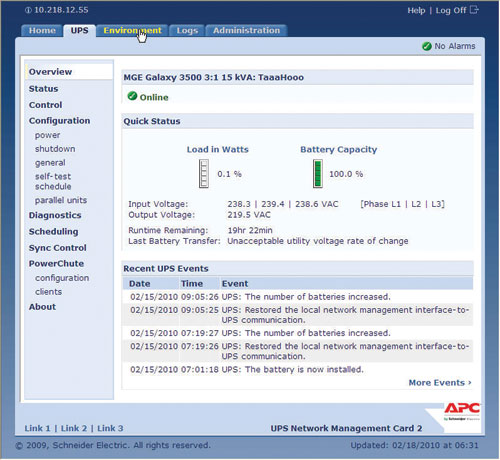Click the Battery Capacity gauge
The width and height of the screenshot is (500, 460).
(x=318, y=173)
